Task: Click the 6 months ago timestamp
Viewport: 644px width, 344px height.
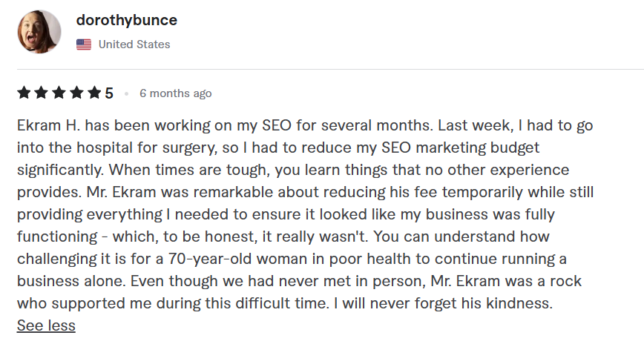Action: (x=175, y=93)
